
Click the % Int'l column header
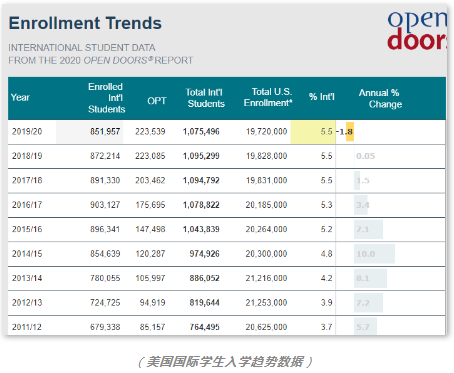coord(321,97)
